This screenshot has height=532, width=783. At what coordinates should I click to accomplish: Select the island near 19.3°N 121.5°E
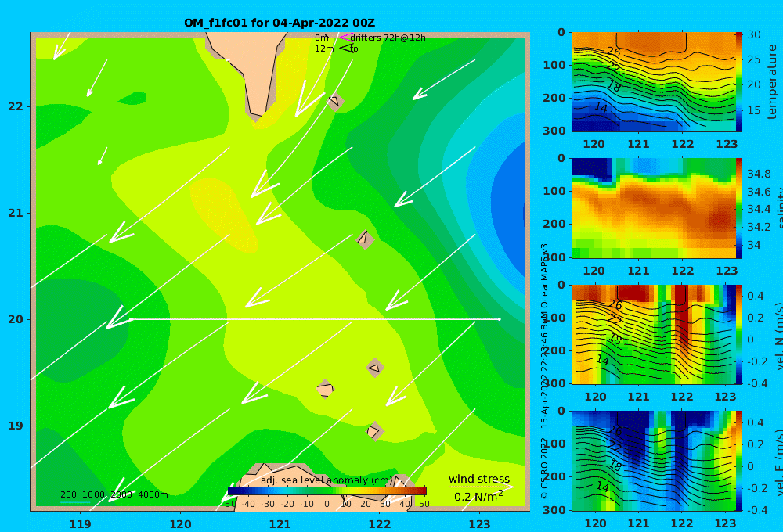pos(325,390)
